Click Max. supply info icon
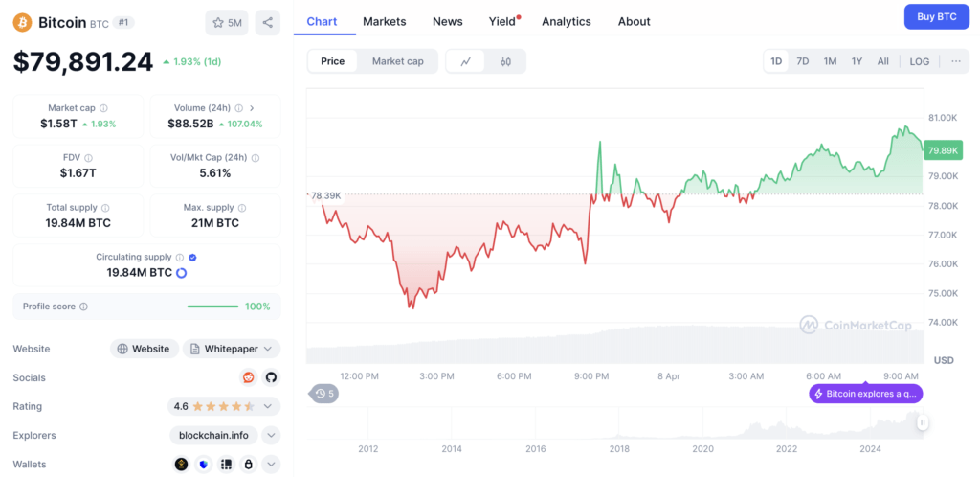This screenshot has width=980, height=477. click(242, 208)
